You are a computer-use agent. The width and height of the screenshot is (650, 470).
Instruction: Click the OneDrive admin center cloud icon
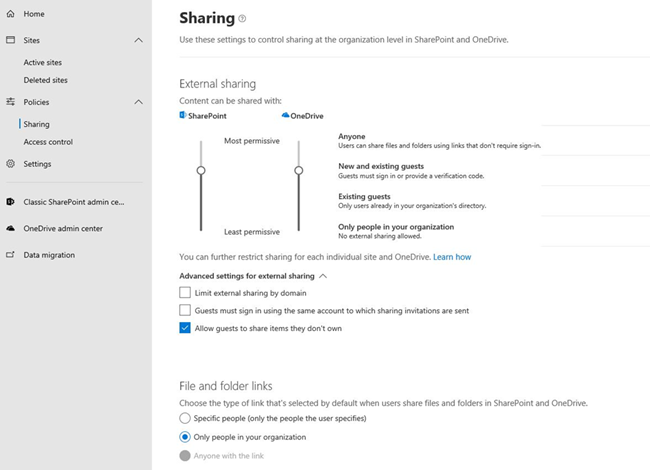coord(11,228)
